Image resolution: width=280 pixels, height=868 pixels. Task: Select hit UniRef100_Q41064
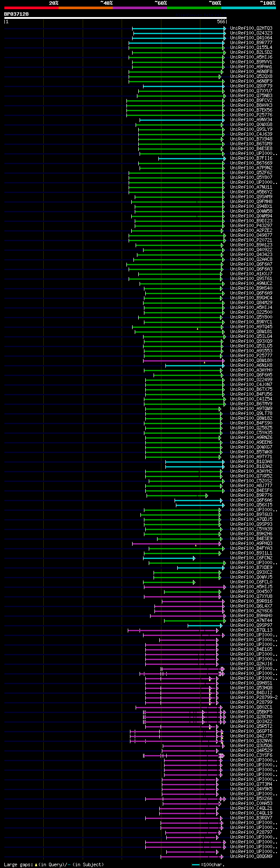pyautogui.click(x=251, y=38)
